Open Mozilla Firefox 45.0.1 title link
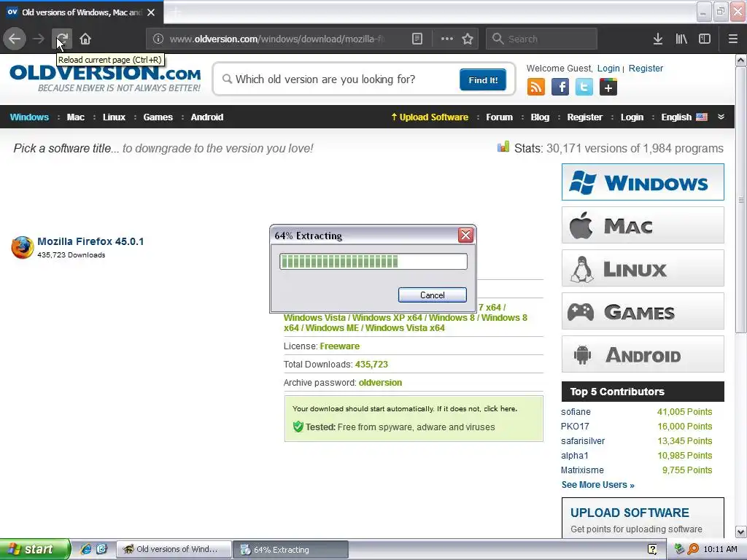747x560 pixels. tap(90, 241)
